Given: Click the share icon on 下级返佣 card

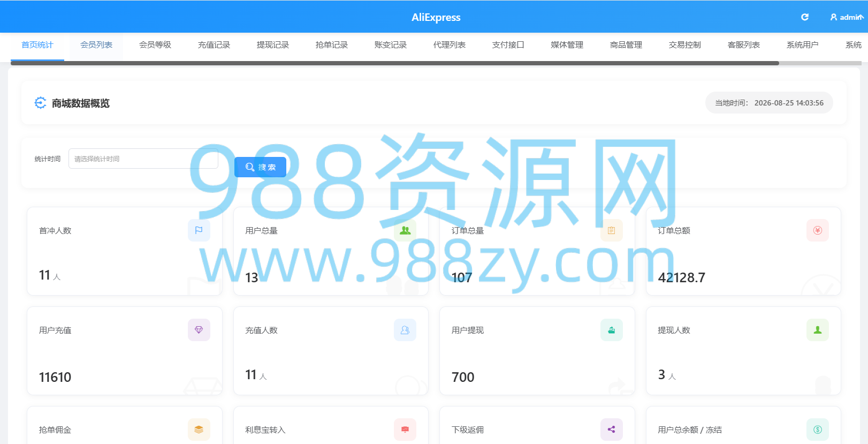Looking at the screenshot, I should [612, 430].
